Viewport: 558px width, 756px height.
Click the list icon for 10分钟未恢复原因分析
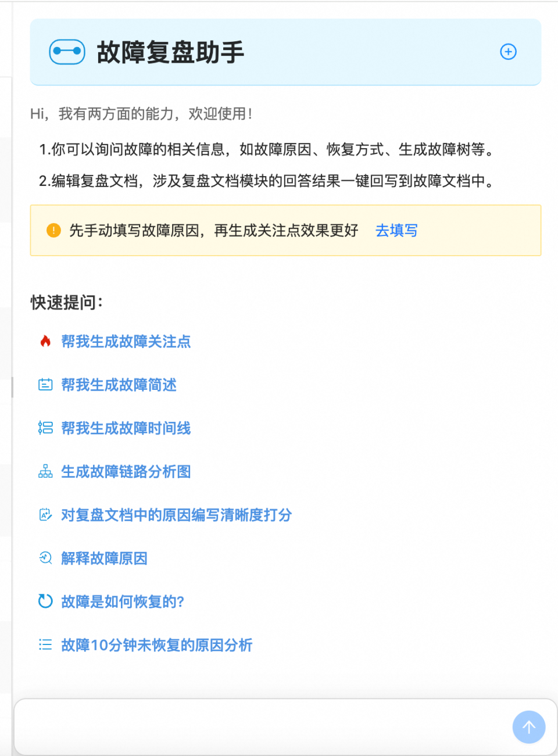45,645
